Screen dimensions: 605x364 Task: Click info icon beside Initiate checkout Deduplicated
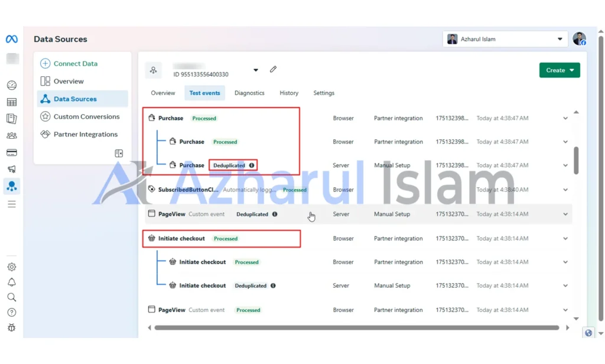click(273, 285)
